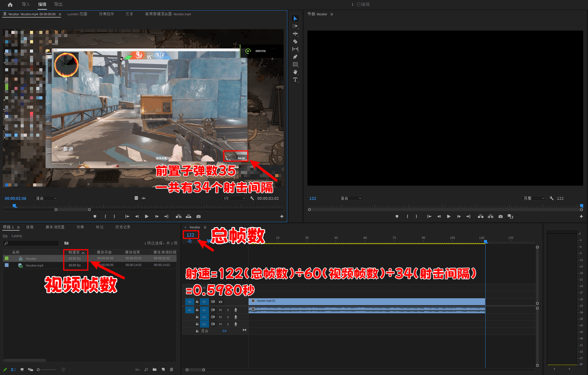Switch to the Export workspace tab
The height and width of the screenshot is (375, 588).
[x=58, y=5]
